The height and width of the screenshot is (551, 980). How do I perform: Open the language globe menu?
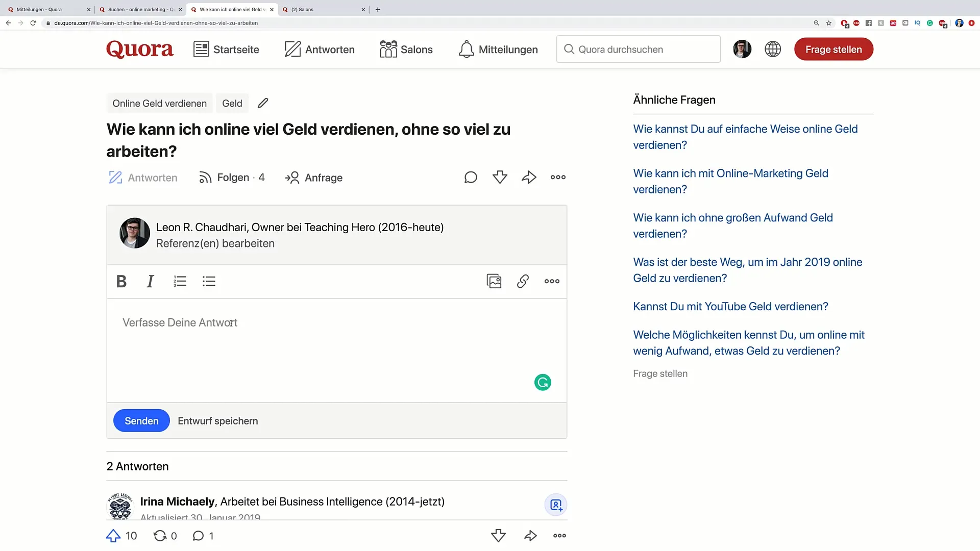pyautogui.click(x=773, y=49)
